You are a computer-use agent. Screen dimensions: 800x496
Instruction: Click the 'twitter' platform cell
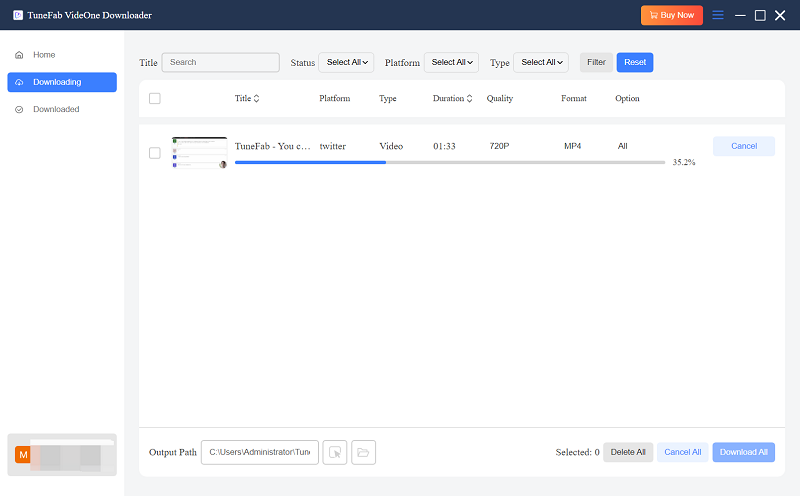[x=333, y=146]
